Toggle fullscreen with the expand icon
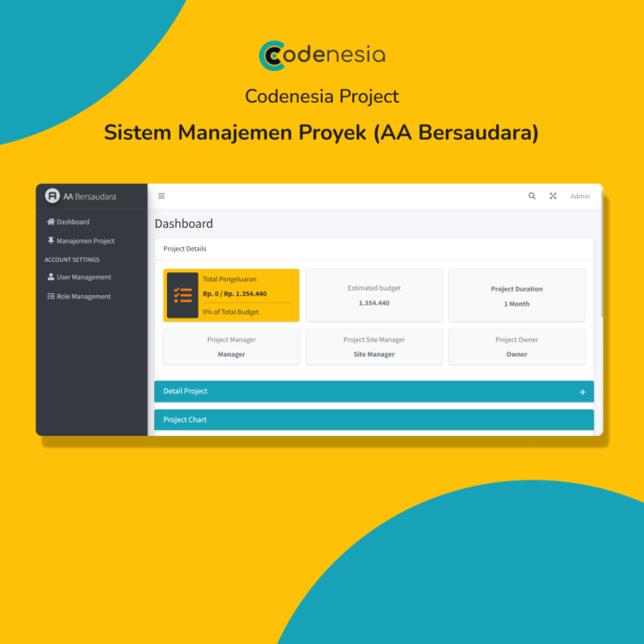This screenshot has height=644, width=644. coord(553,196)
